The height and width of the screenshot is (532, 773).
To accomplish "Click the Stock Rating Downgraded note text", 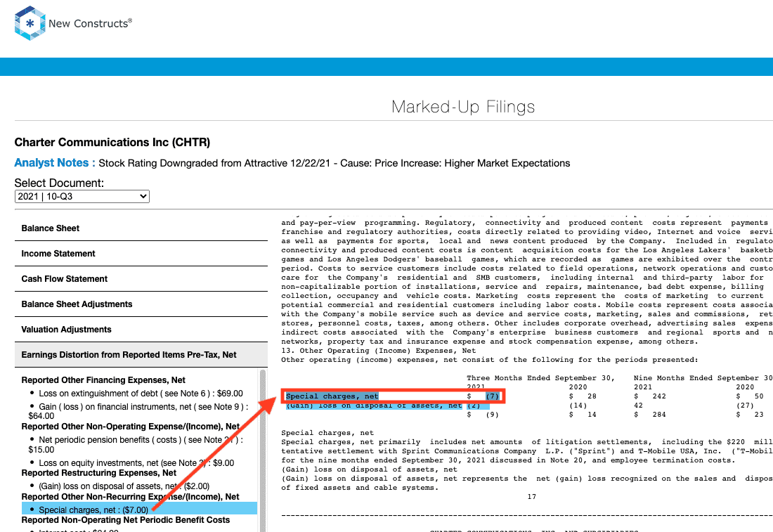I will [x=334, y=163].
